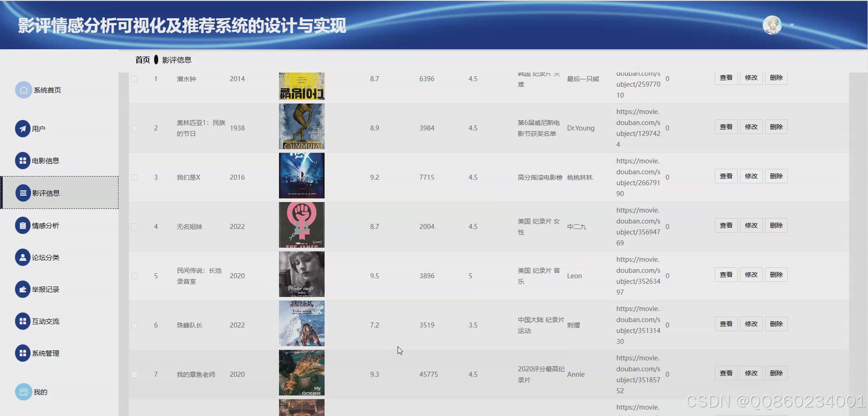Image resolution: width=868 pixels, height=416 pixels.
Task: Open 举报记录 menu label
Action: pos(46,289)
